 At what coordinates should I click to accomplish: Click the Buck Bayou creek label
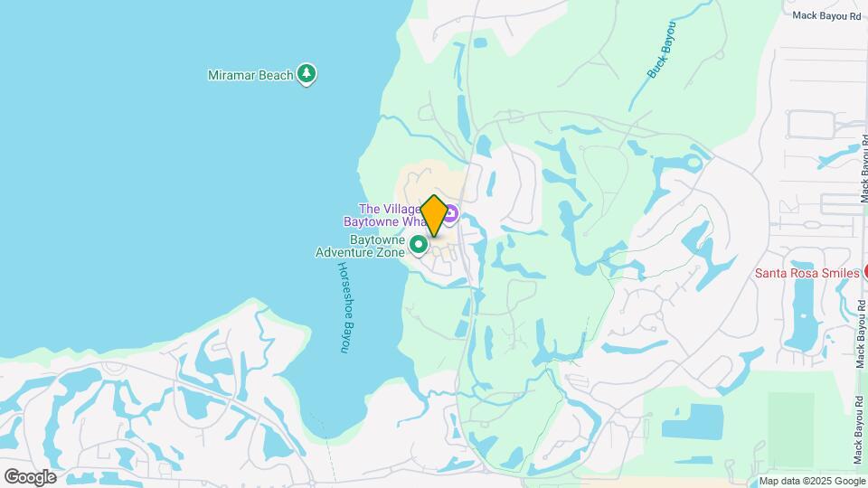point(662,50)
